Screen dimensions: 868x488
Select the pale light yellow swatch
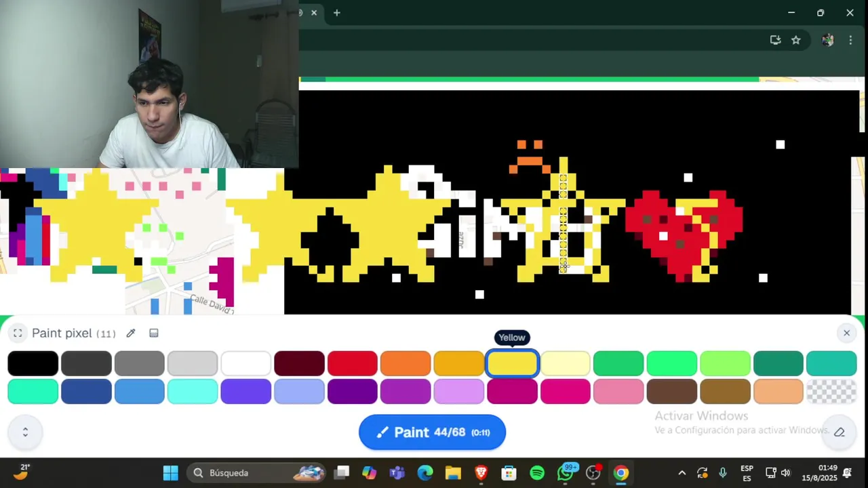click(565, 363)
